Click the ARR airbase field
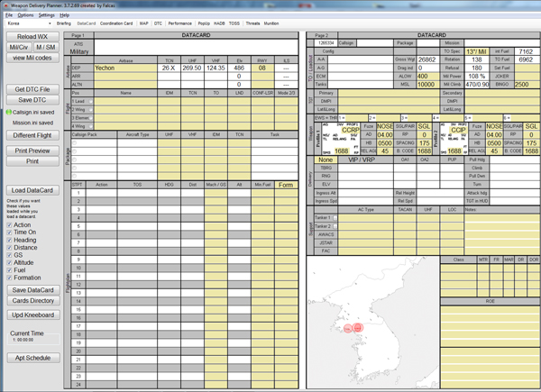This screenshot has width=541, height=392. [x=125, y=77]
